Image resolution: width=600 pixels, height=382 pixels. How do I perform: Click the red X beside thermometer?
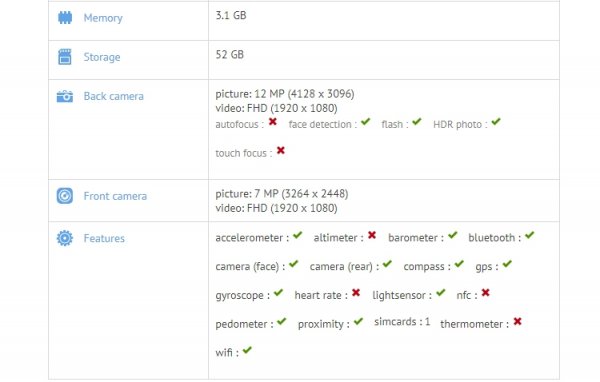517,321
